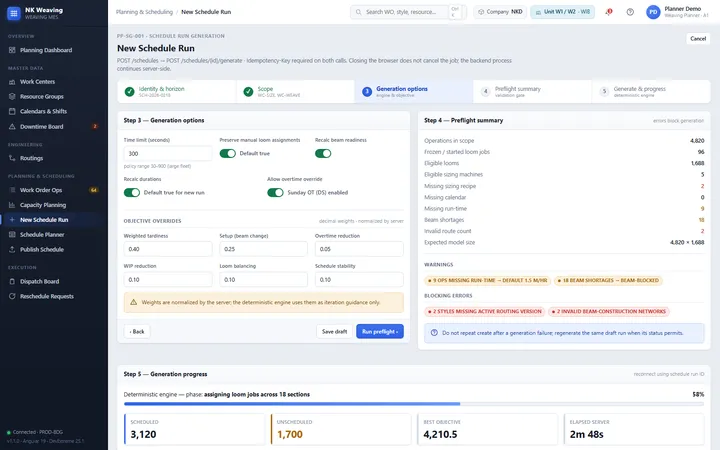
Task: Go to Scope step tab
Action: click(x=296, y=91)
